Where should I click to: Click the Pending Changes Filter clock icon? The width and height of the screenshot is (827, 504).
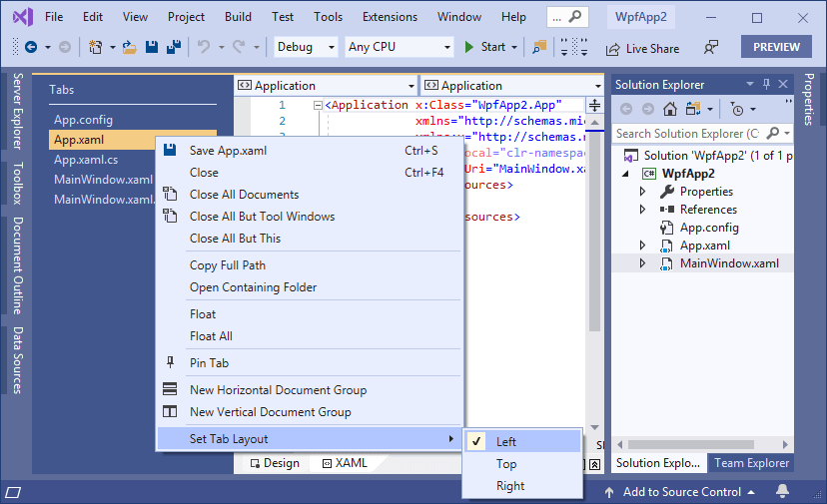(x=737, y=109)
